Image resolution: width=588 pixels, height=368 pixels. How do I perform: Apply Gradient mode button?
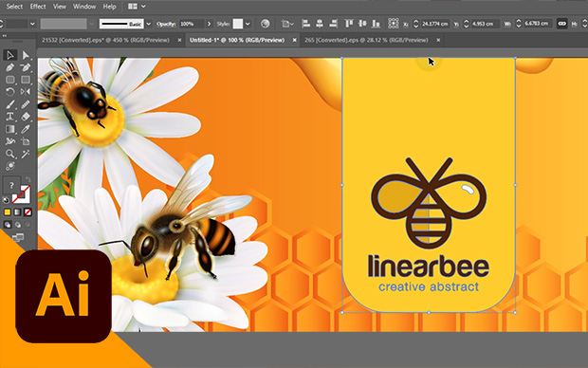pyautogui.click(x=17, y=212)
